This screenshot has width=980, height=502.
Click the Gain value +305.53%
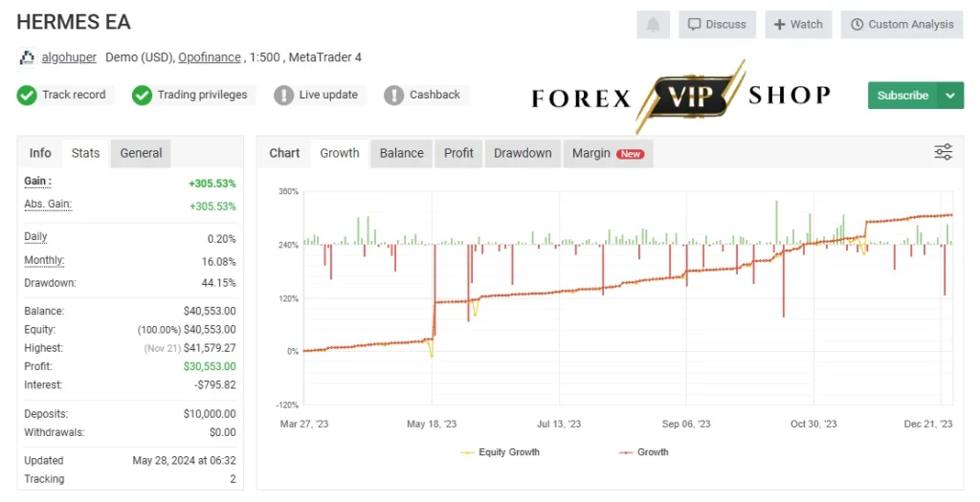pos(212,184)
